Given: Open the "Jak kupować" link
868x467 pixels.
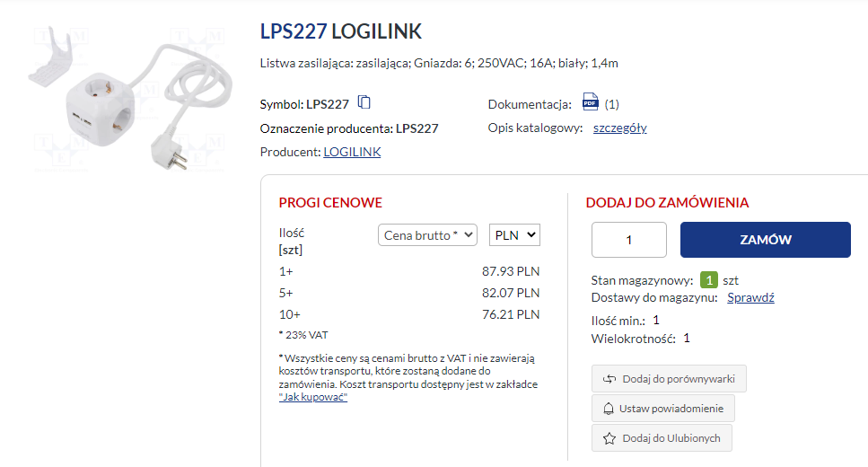Looking at the screenshot, I should pyautogui.click(x=313, y=397).
